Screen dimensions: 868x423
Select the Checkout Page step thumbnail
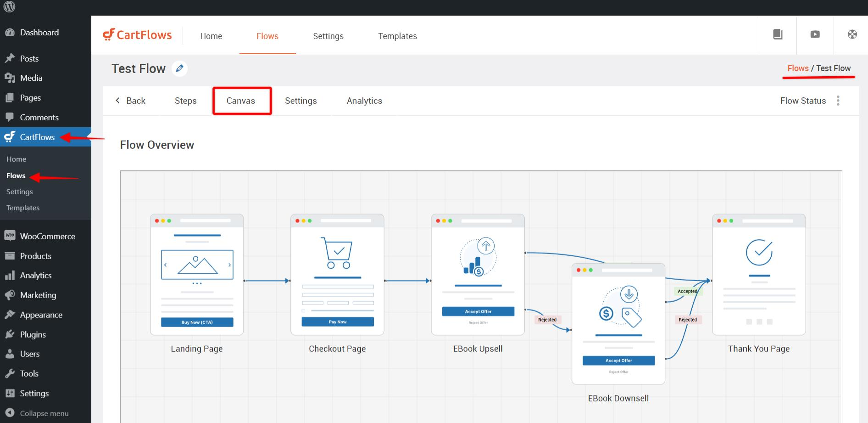click(337, 275)
